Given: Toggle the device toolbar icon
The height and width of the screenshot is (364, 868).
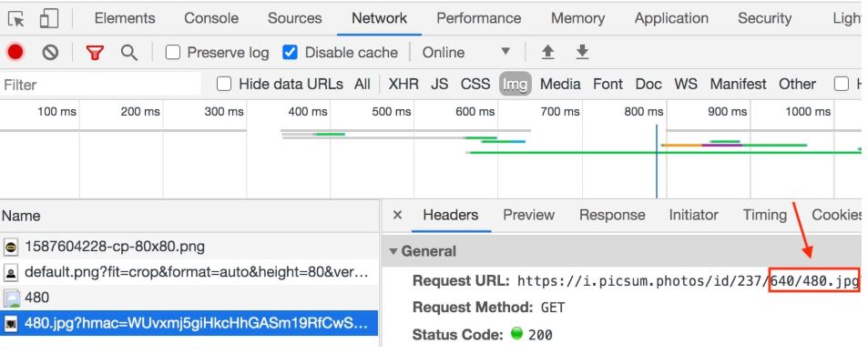Looking at the screenshot, I should point(49,18).
